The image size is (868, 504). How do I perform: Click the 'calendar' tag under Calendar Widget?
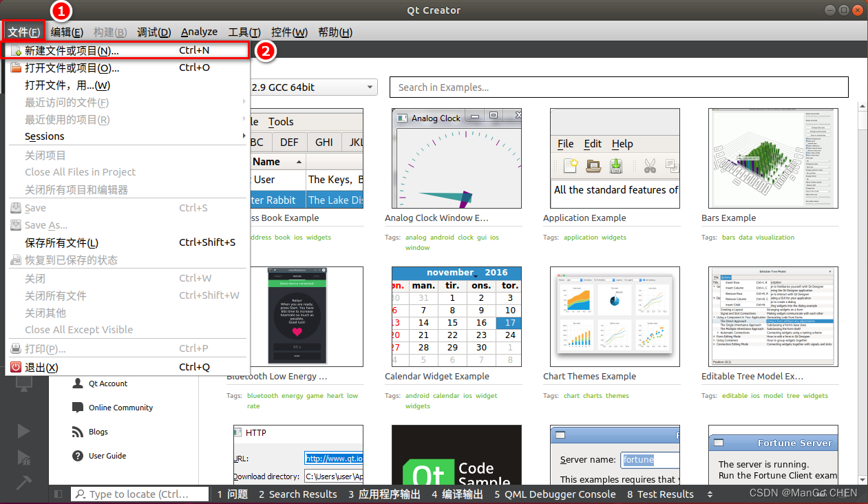pyautogui.click(x=446, y=396)
